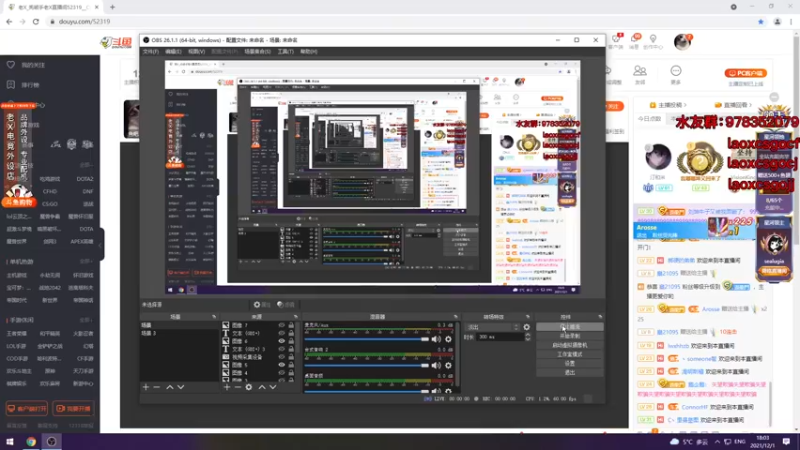Expand 主播投稿 section arrow on Douyu
The width and height of the screenshot is (800, 450).
click(685, 105)
